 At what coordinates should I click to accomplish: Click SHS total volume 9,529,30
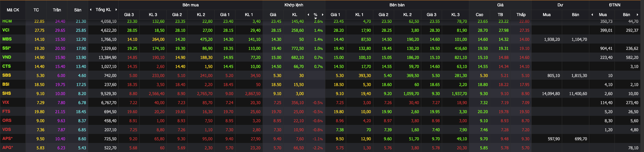[109, 94]
